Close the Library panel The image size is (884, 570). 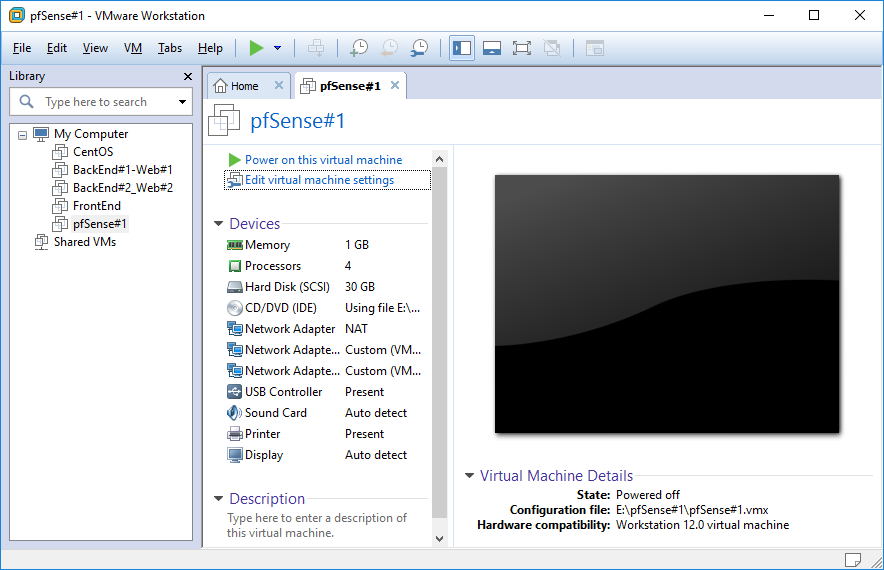pyautogui.click(x=188, y=76)
